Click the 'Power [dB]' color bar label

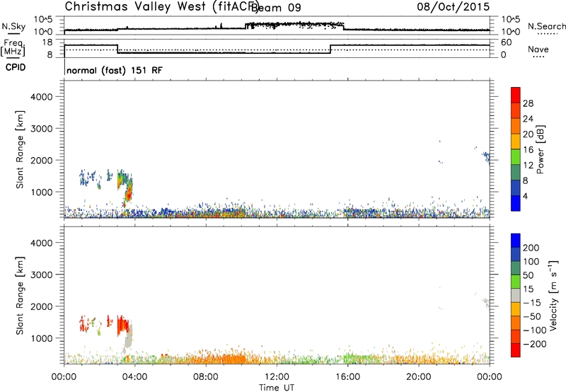(540, 149)
